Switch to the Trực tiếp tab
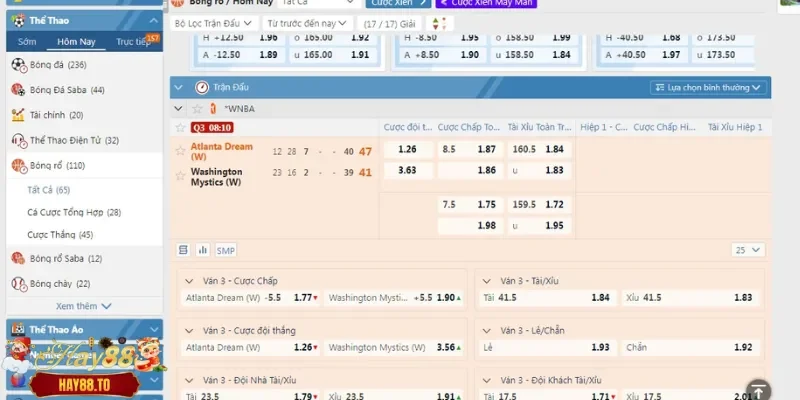 point(133,42)
